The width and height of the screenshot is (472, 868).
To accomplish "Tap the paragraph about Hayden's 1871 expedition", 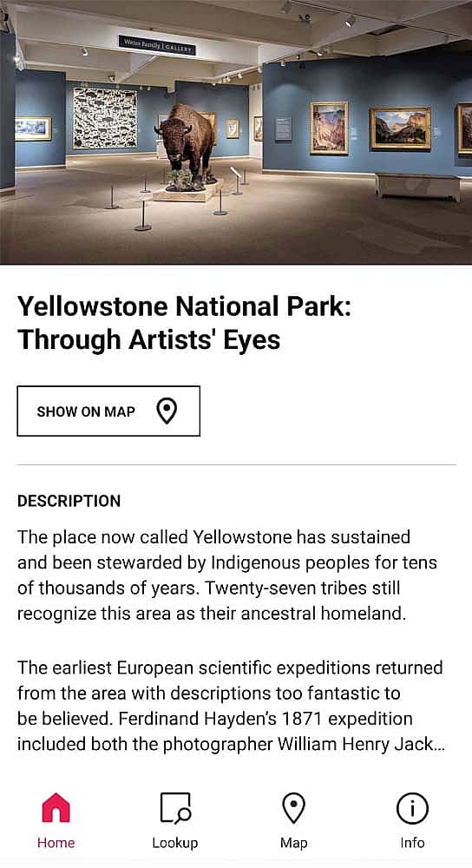I will 231,706.
